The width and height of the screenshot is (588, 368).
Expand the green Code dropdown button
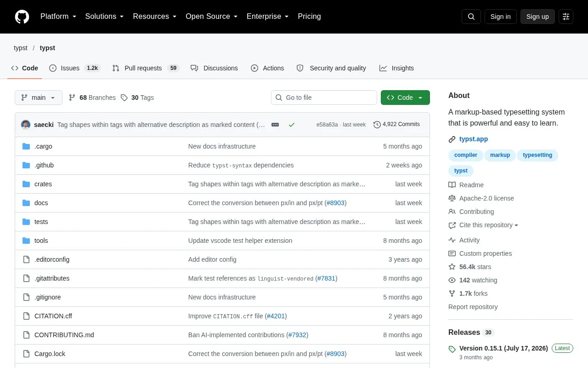pos(405,98)
